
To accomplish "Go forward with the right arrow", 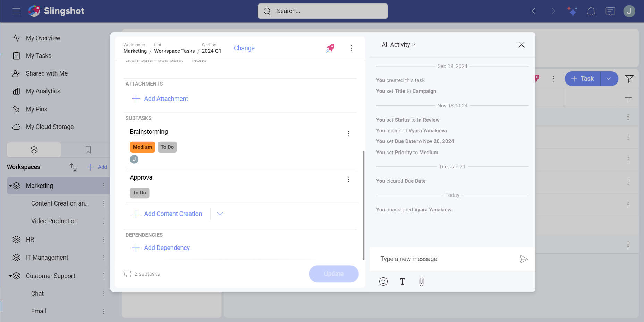I will coord(553,11).
